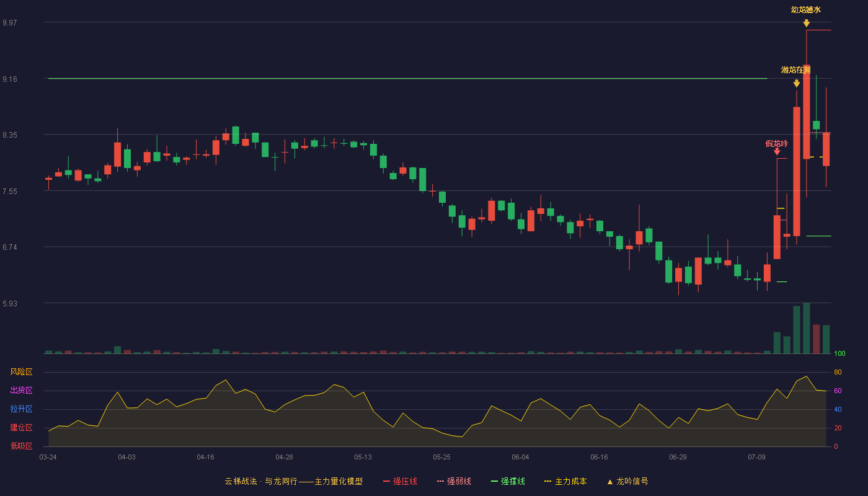Click the 9.97 price axis label
Image resolution: width=868 pixels, height=496 pixels.
pos(10,23)
